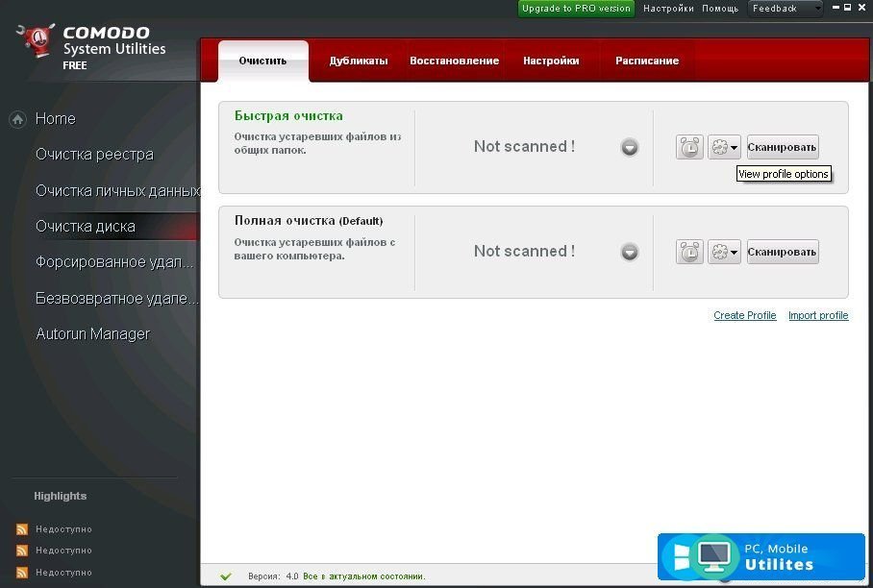Switch to the Расписание tab
Image resolution: width=873 pixels, height=588 pixels.
click(647, 61)
